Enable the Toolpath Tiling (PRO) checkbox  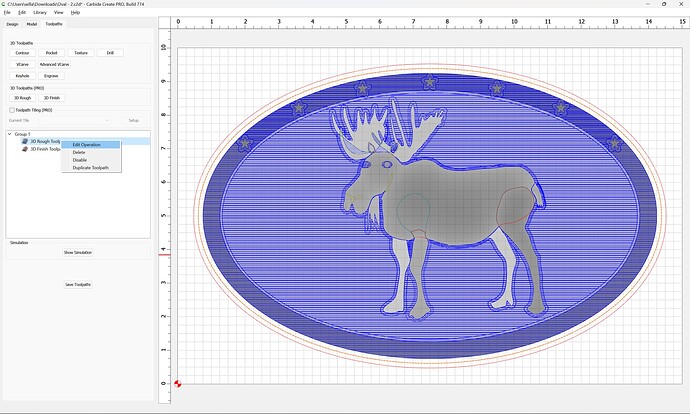[x=12, y=110]
